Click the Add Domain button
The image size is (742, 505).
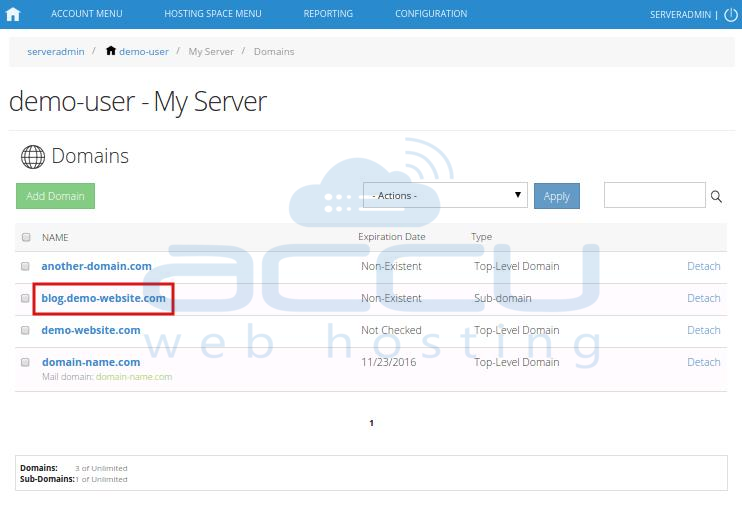pos(55,196)
